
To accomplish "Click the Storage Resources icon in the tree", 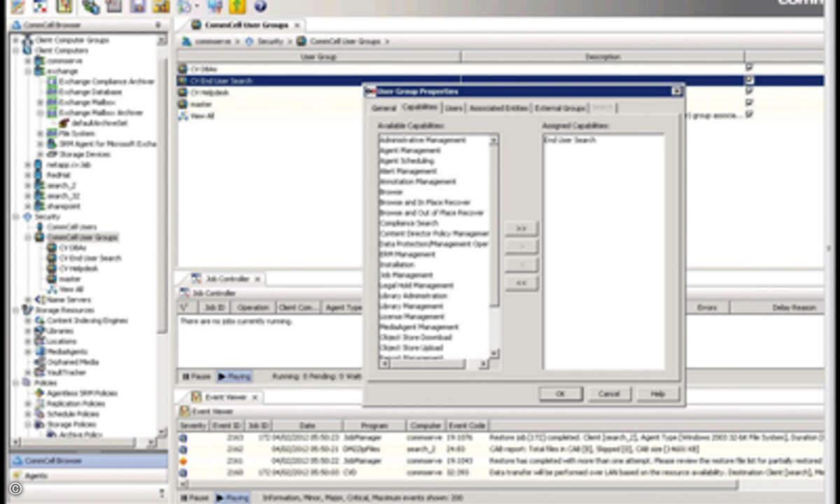I will pos(28,310).
